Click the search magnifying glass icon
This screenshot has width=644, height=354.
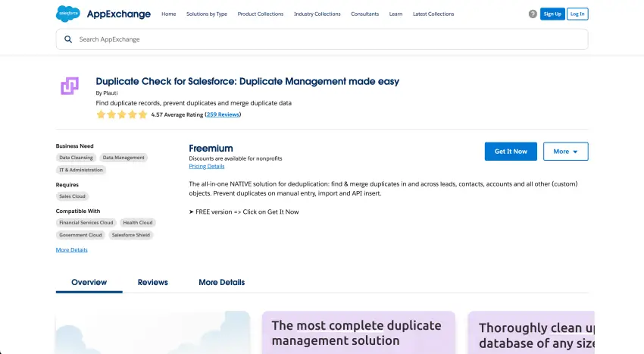68,39
